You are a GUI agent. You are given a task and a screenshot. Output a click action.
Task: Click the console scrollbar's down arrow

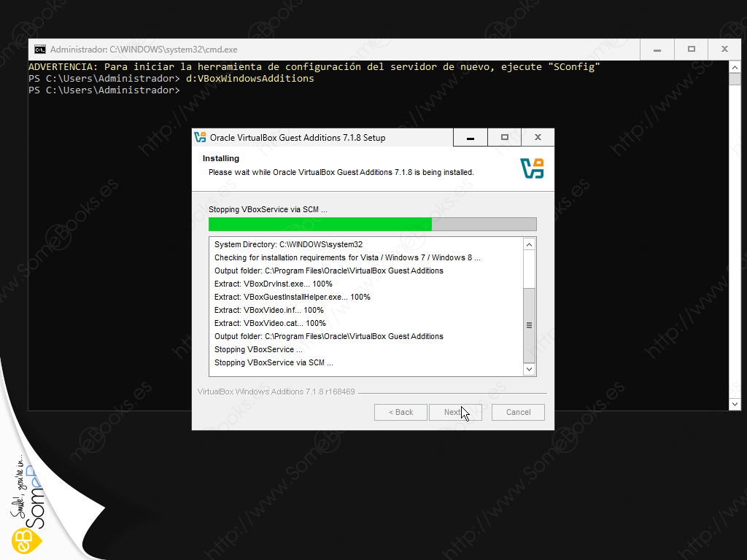coord(736,404)
